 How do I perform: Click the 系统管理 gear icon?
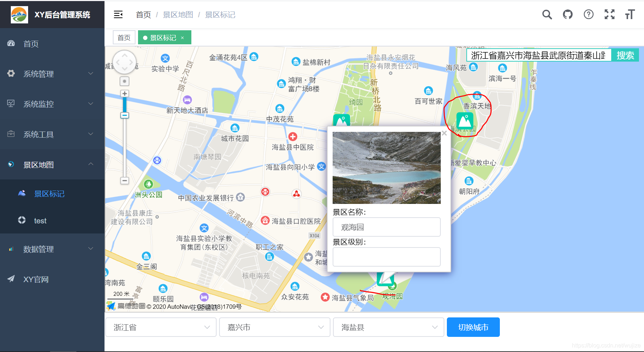(11, 73)
